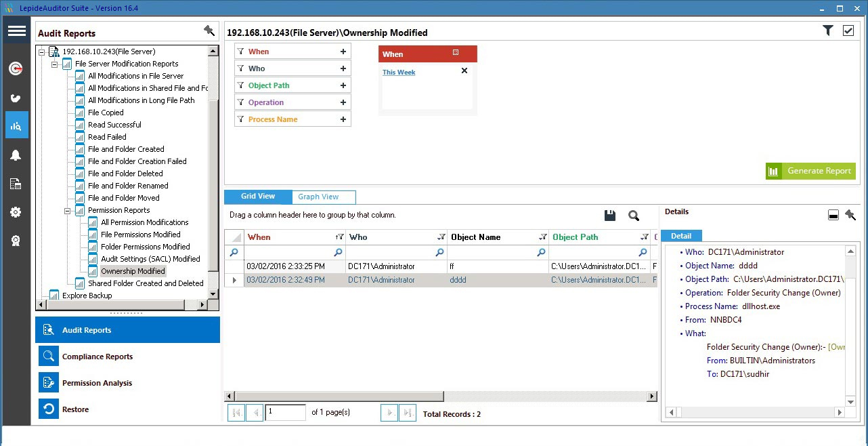868x446 pixels.
Task: Open the award badge sidebar icon
Action: coord(16,241)
